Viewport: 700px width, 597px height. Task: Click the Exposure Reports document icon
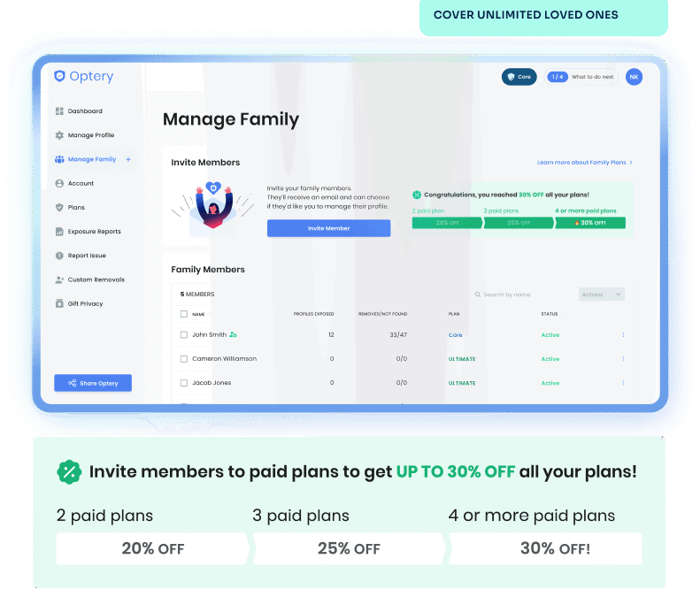pos(59,232)
